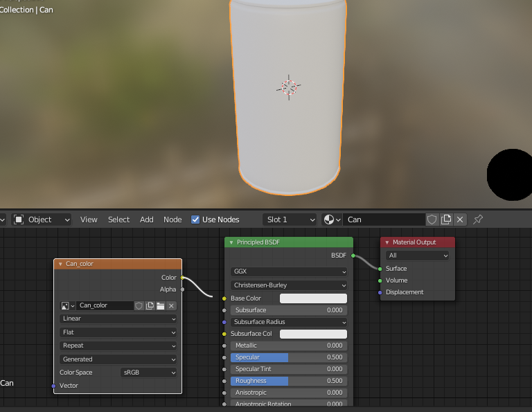Image resolution: width=532 pixels, height=412 pixels.
Task: Open the Select menu in node editor
Action: click(118, 220)
